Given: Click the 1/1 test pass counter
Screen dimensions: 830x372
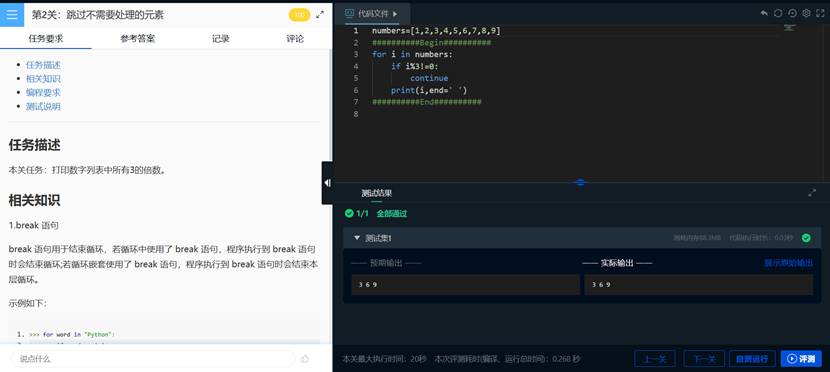Looking at the screenshot, I should click(363, 214).
